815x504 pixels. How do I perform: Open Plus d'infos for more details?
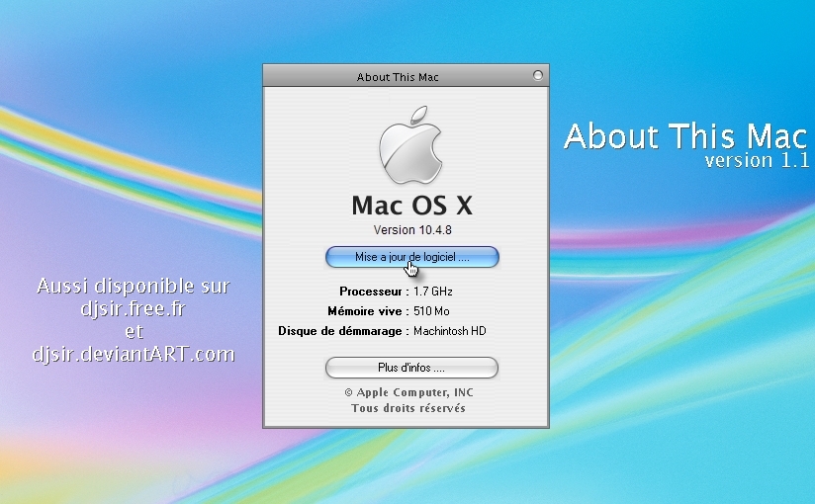pos(411,368)
